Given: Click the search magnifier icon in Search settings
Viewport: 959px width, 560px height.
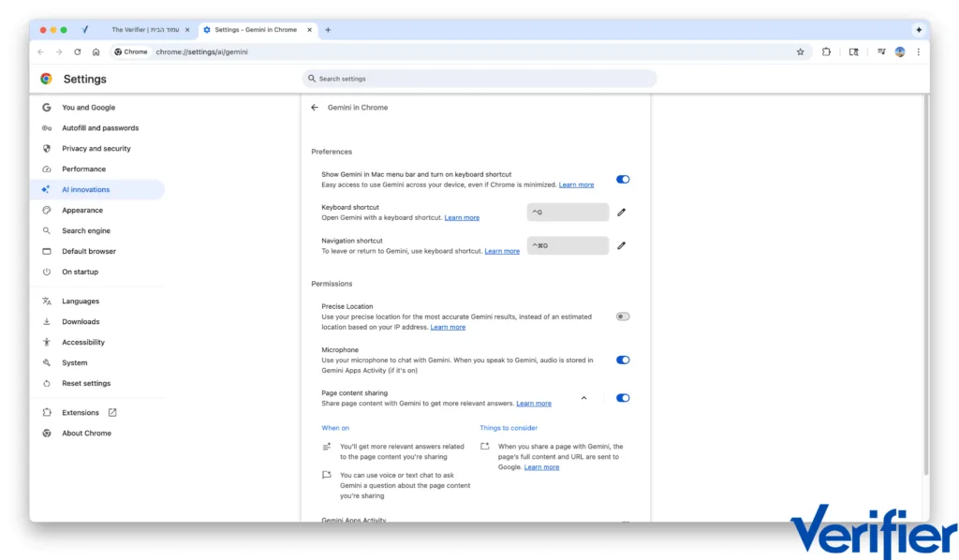Looking at the screenshot, I should pos(312,79).
